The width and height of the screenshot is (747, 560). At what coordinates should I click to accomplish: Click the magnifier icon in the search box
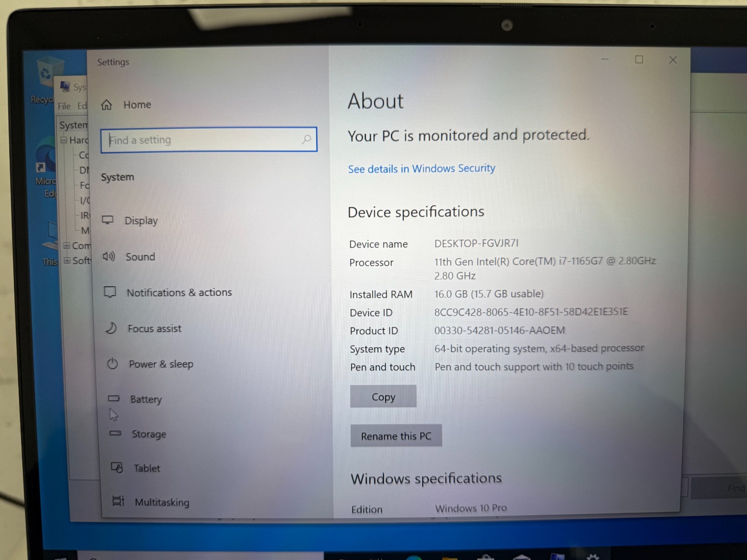point(307,139)
